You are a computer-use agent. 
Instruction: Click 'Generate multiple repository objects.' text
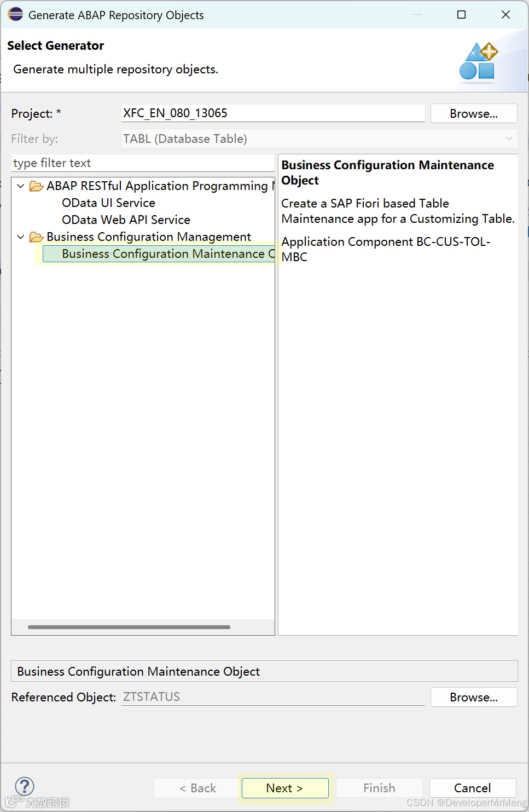tap(115, 70)
